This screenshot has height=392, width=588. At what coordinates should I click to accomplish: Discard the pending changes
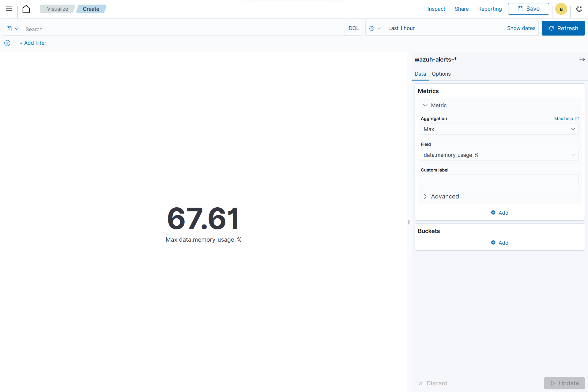[x=433, y=383]
